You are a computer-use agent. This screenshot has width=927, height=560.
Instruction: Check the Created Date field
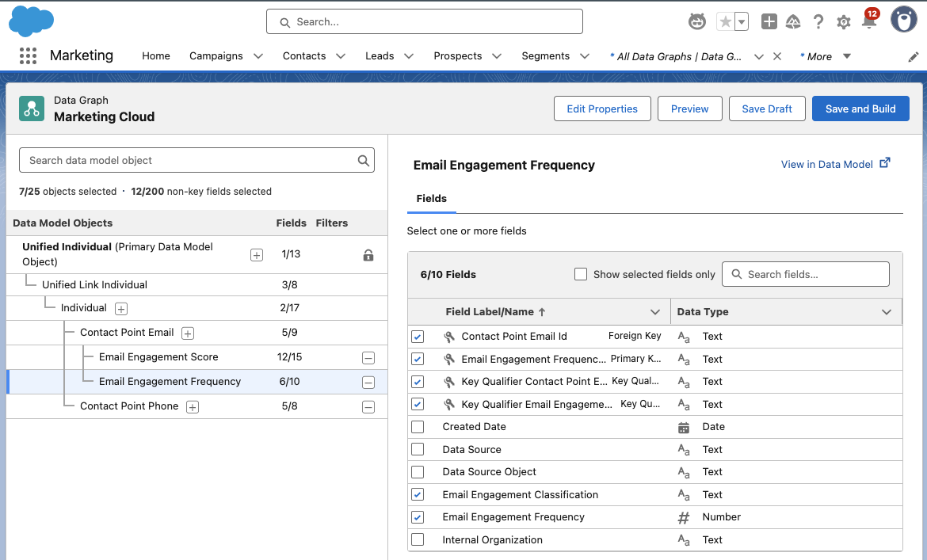coord(418,426)
